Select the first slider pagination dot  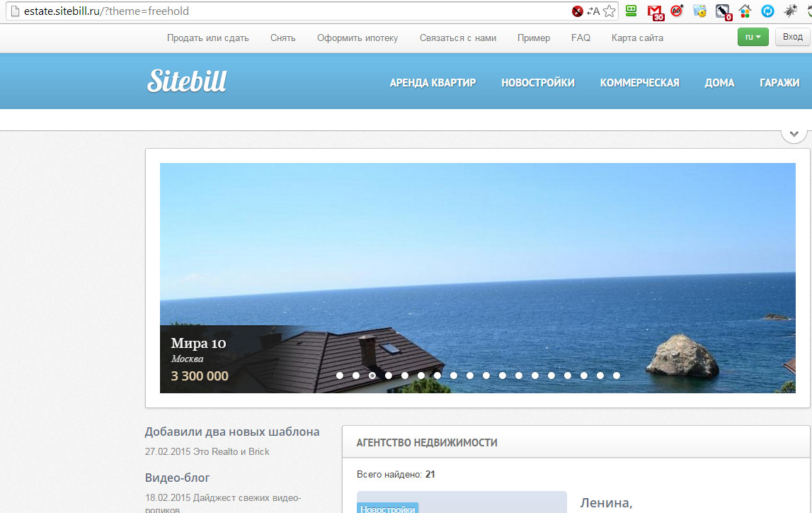pyautogui.click(x=340, y=376)
